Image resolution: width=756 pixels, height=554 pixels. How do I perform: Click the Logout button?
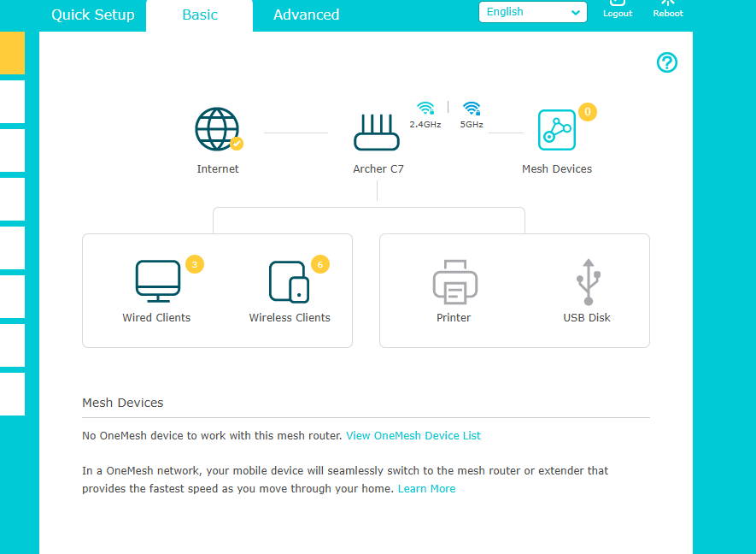(x=618, y=9)
